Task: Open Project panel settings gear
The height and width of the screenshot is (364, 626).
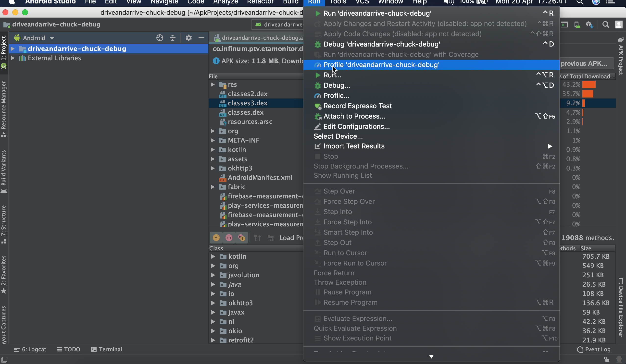Action: [x=188, y=38]
